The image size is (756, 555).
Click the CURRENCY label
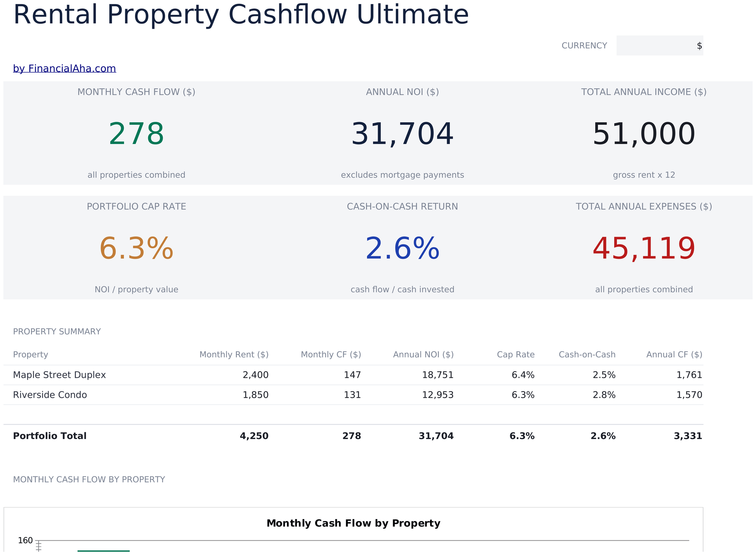584,46
